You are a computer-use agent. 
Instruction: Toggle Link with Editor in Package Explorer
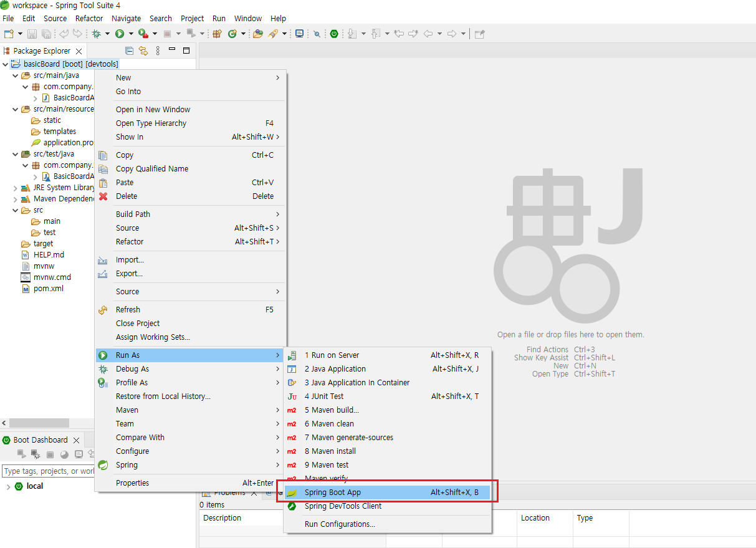143,50
